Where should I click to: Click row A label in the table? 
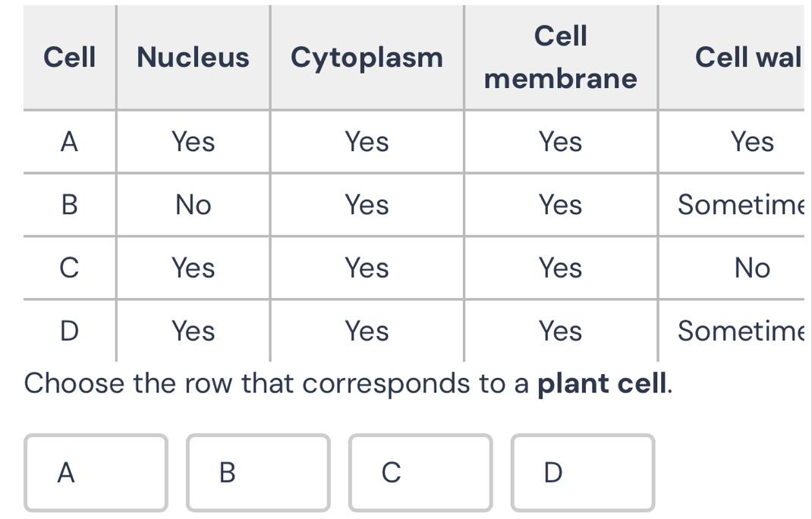click(x=69, y=142)
